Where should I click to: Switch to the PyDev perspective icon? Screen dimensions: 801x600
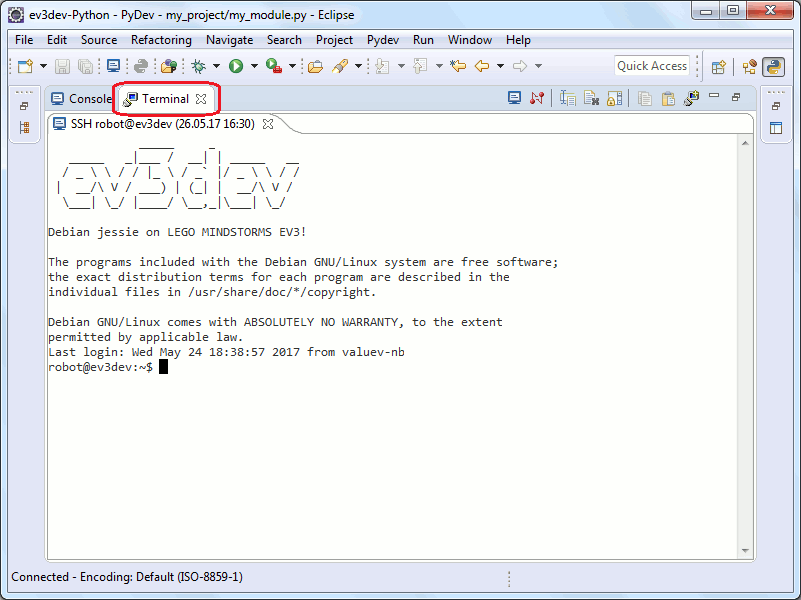pos(773,67)
